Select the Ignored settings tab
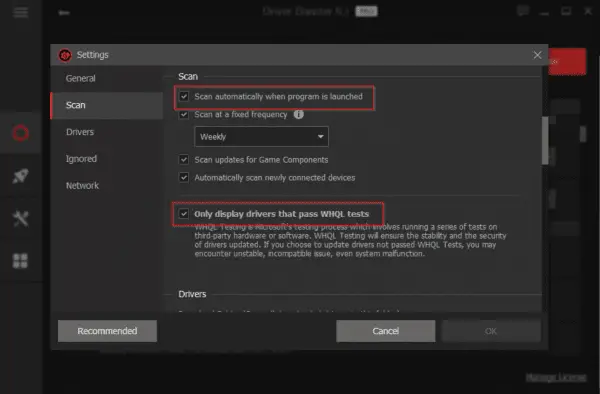 pos(107,159)
